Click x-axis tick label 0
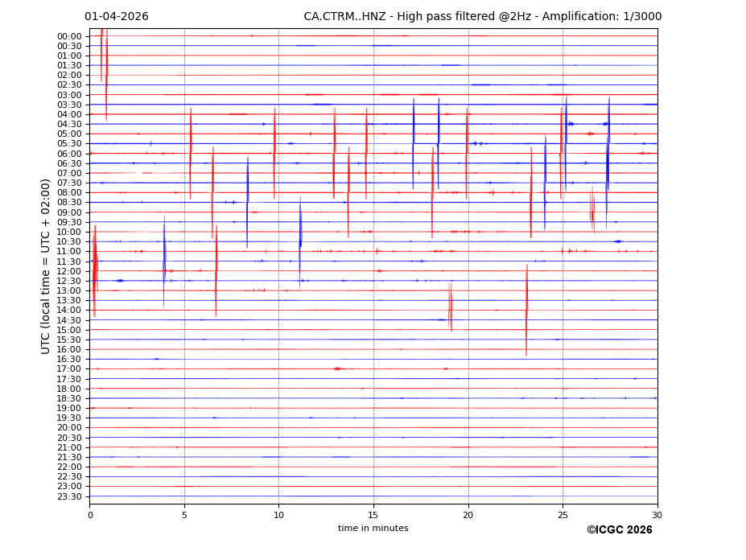The width and height of the screenshot is (746, 560). 90,515
